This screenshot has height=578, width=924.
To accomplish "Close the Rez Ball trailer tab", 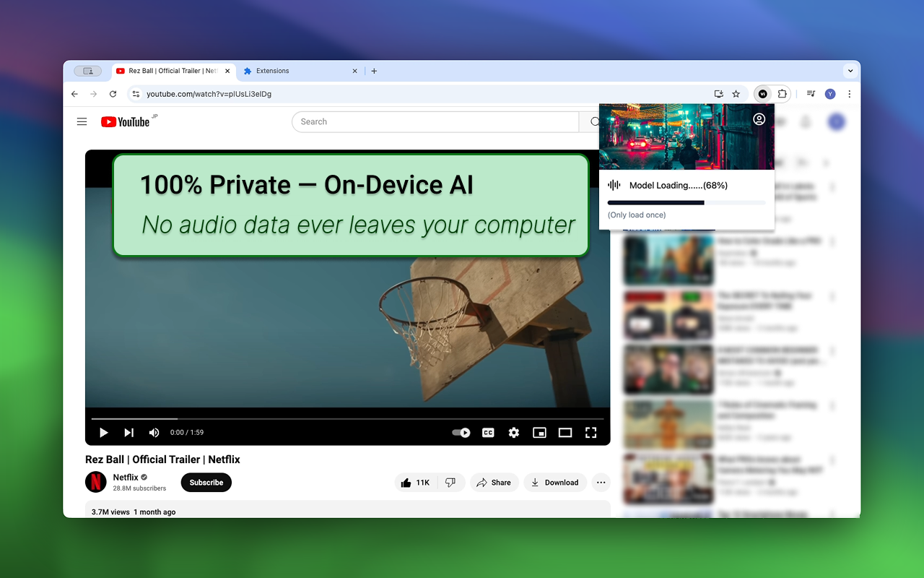I will [x=228, y=71].
